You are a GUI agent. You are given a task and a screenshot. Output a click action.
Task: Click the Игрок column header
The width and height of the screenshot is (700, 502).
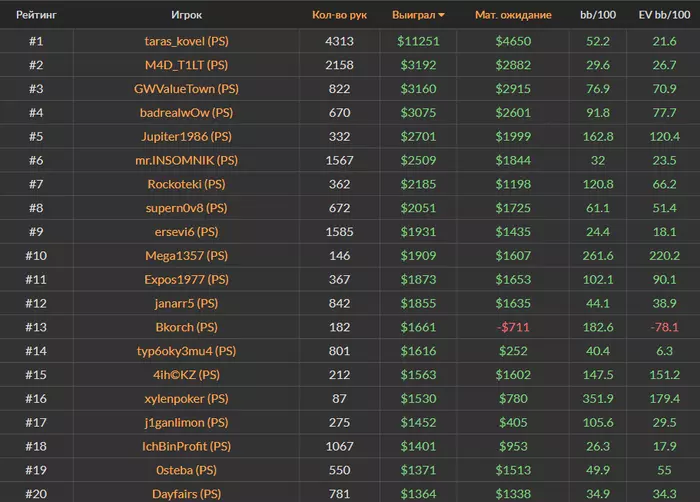[x=187, y=16]
